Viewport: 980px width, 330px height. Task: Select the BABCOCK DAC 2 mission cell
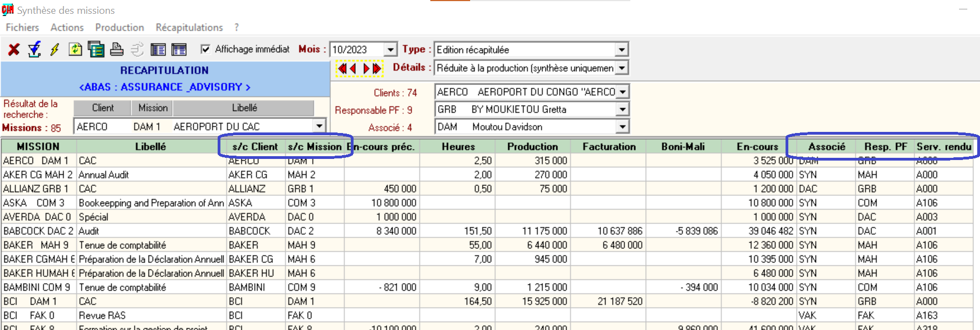coord(39,231)
